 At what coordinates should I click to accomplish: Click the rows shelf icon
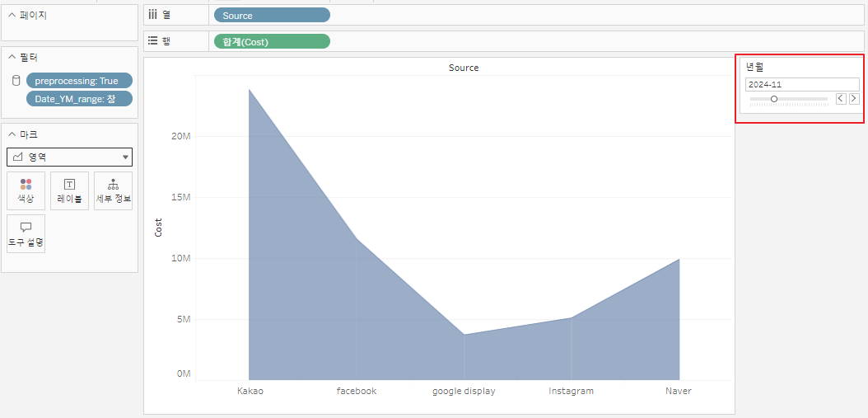coord(153,41)
